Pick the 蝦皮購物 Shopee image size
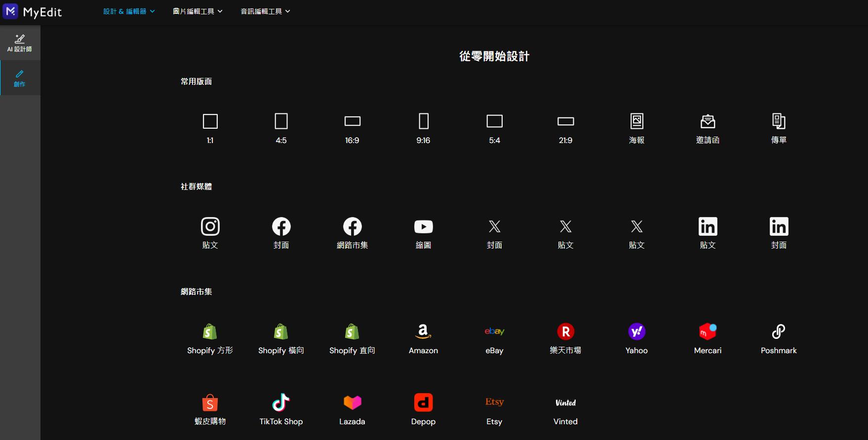868x440 pixels. pyautogui.click(x=210, y=410)
